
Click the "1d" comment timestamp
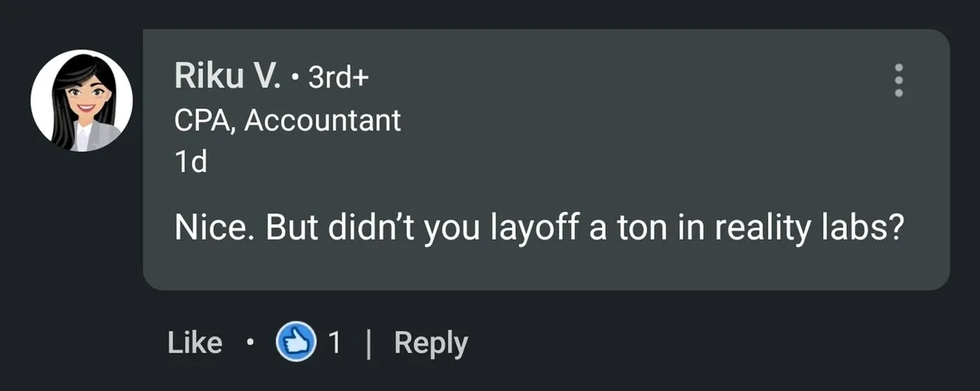point(191,162)
